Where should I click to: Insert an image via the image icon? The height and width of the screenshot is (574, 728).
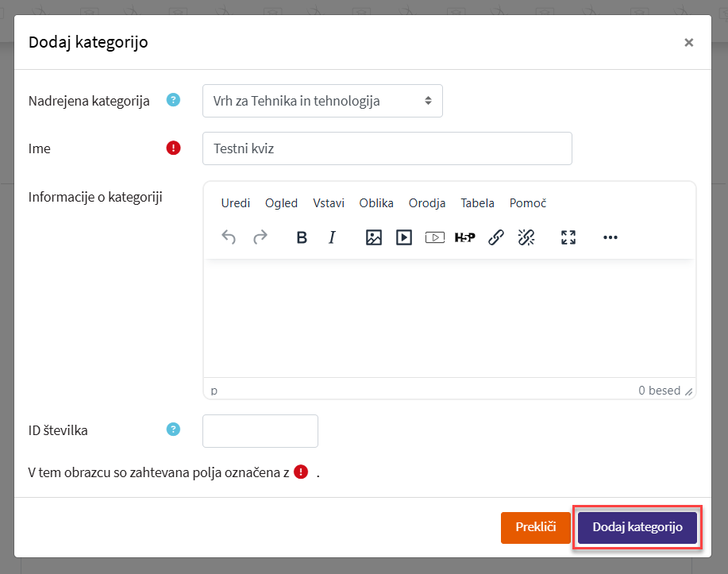pos(374,237)
